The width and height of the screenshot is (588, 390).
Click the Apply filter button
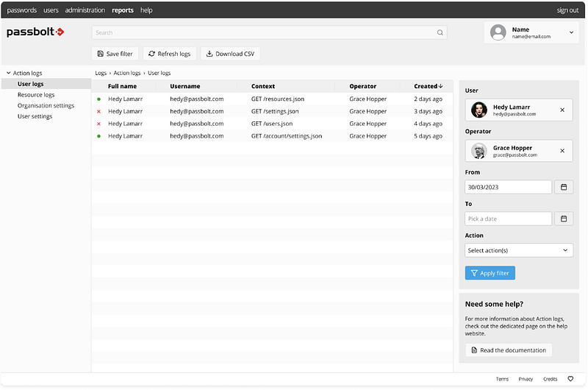(x=490, y=273)
